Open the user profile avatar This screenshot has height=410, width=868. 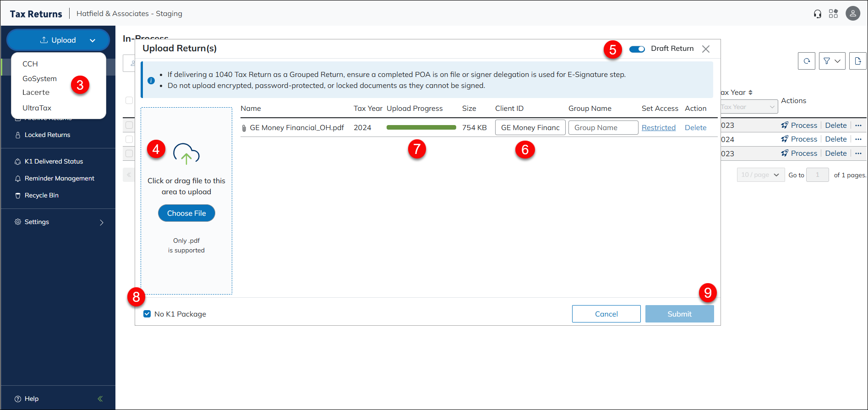tap(852, 14)
